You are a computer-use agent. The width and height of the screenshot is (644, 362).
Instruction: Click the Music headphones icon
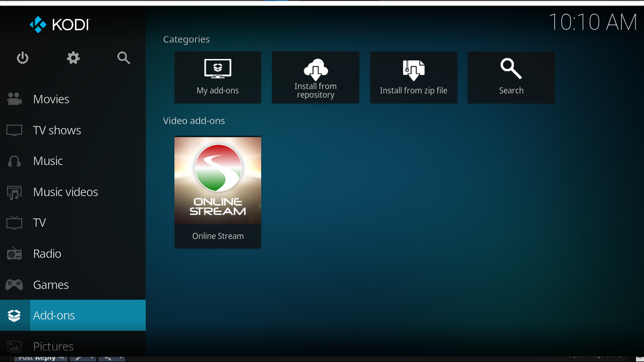pos(14,161)
